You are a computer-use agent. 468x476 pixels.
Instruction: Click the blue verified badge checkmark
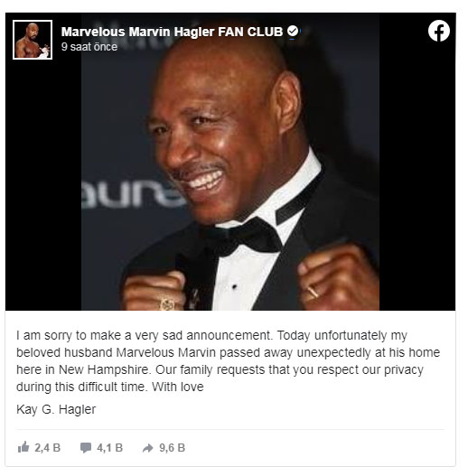(293, 31)
